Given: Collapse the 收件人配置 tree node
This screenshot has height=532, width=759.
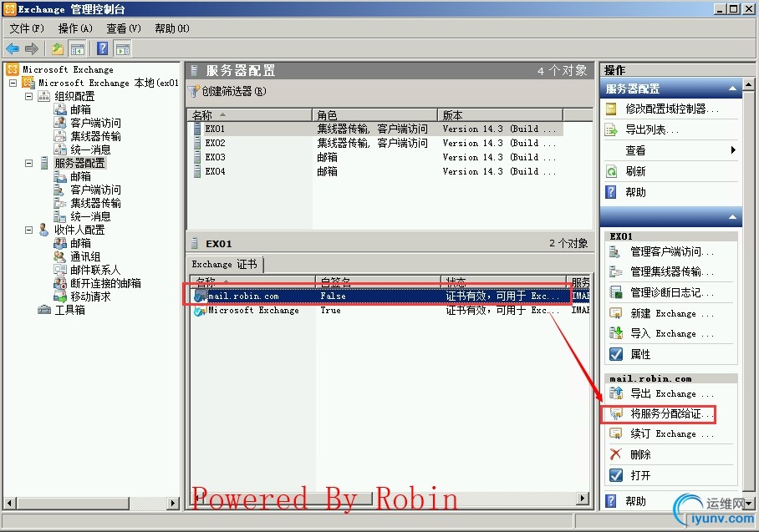Looking at the screenshot, I should tap(29, 230).
